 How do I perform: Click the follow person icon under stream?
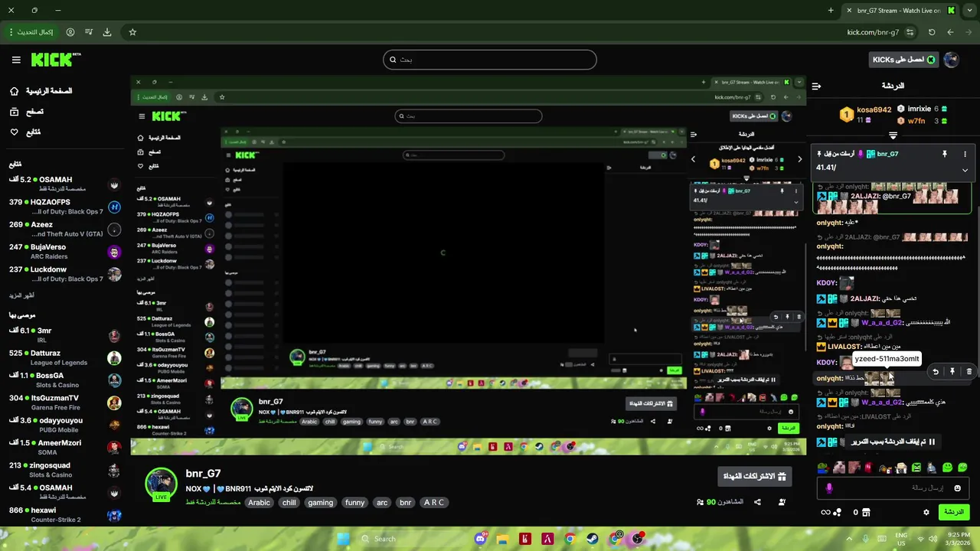pyautogui.click(x=782, y=502)
